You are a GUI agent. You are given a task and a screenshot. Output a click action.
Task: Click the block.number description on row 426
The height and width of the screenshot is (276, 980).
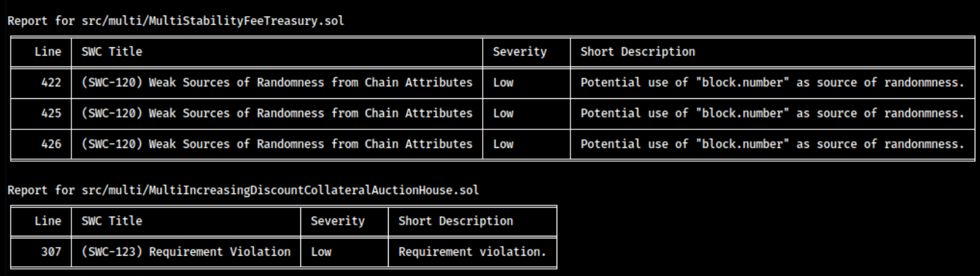[772, 144]
